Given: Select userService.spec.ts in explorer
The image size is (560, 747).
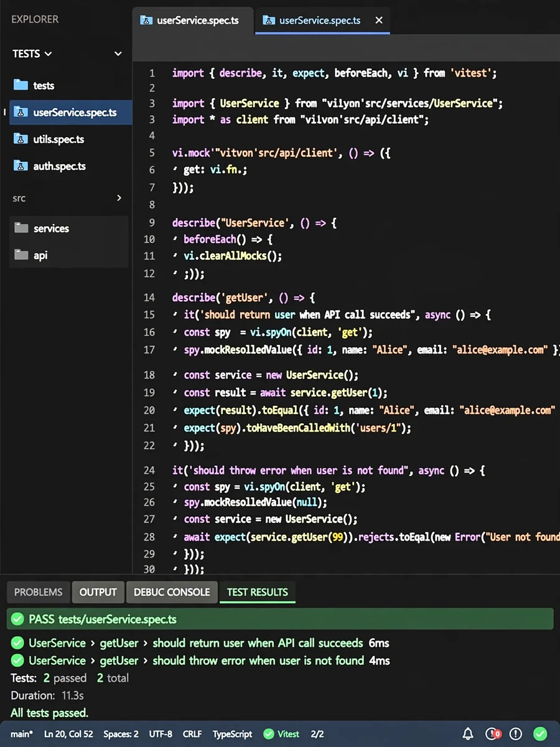Looking at the screenshot, I should tap(70, 113).
